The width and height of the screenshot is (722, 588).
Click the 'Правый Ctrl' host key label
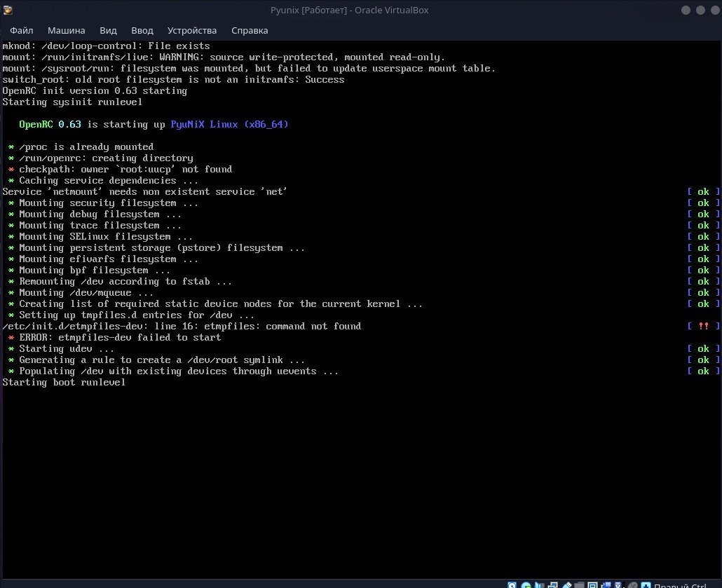pos(680,585)
